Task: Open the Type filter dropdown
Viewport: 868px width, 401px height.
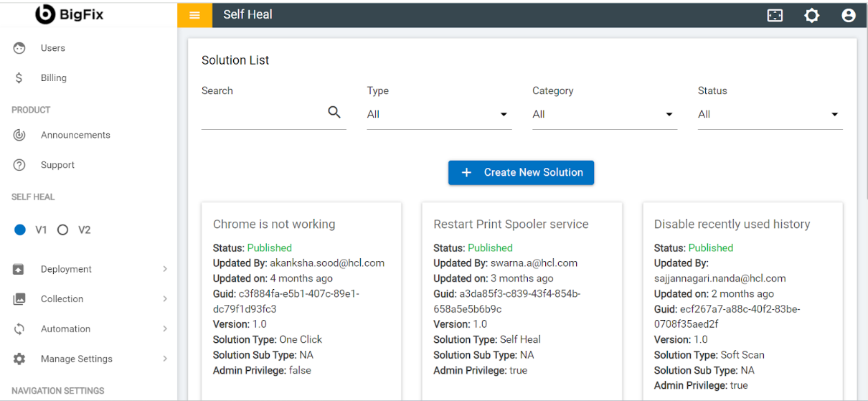Action: click(439, 115)
